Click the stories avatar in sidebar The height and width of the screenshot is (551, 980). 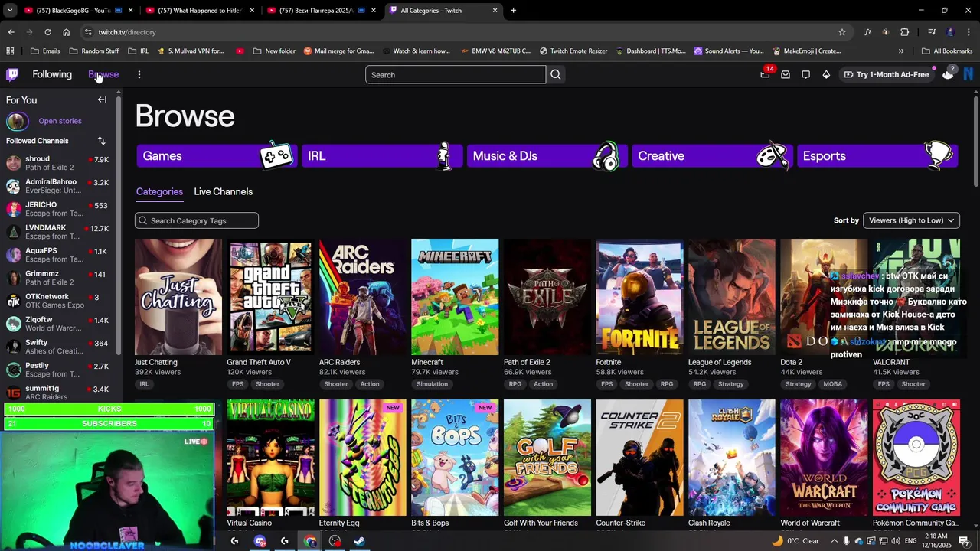(17, 121)
